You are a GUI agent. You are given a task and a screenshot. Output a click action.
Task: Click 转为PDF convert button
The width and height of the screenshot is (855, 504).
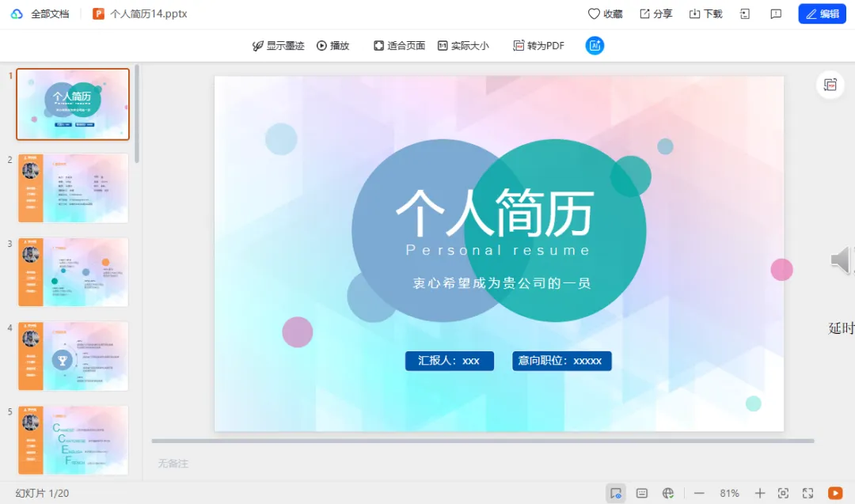pyautogui.click(x=539, y=46)
